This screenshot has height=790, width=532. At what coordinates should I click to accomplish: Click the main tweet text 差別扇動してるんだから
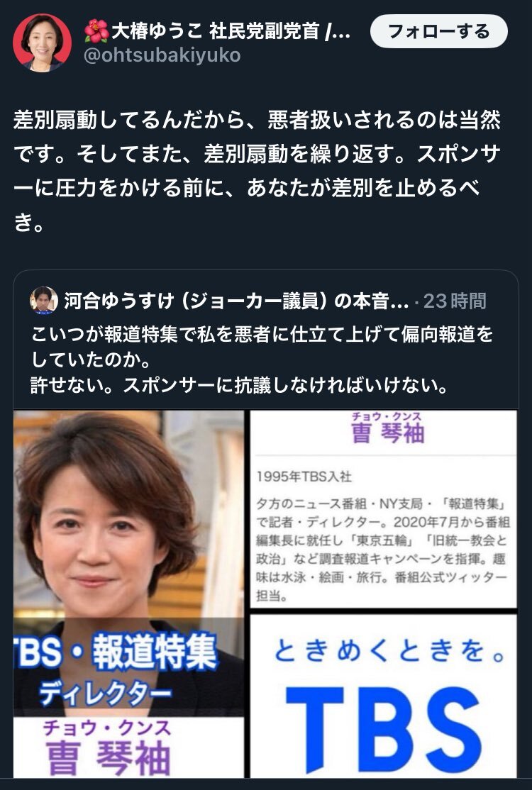pos(257,172)
